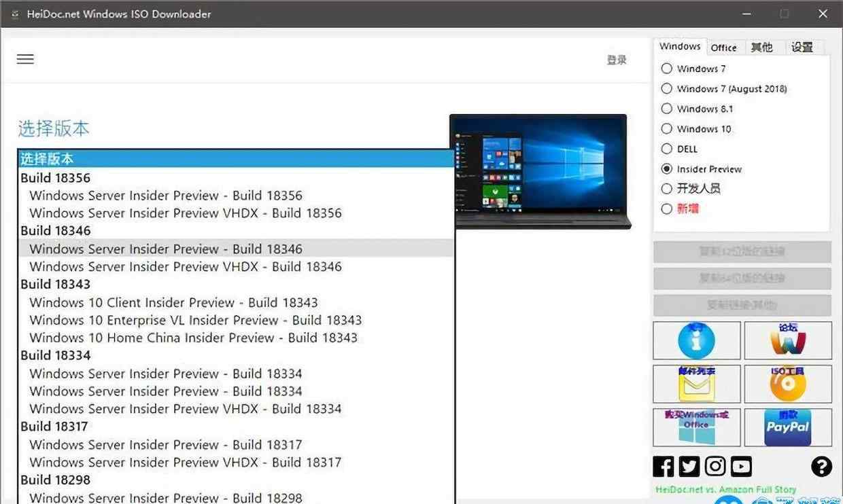Choose Windows Server Insider Preview VHDX - Build 18356
Image resolution: width=843 pixels, height=504 pixels.
click(x=236, y=213)
